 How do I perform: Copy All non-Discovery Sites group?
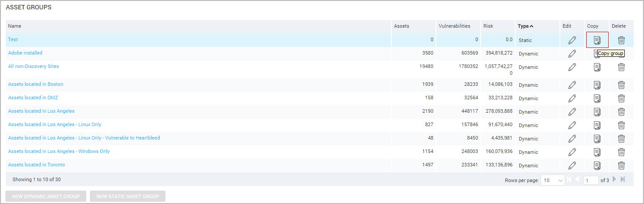click(x=597, y=67)
